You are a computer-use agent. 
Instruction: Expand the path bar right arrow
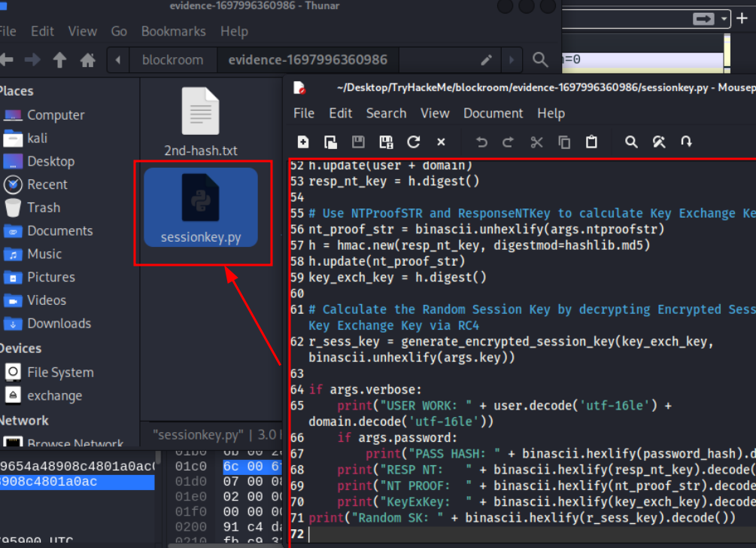pyautogui.click(x=512, y=59)
